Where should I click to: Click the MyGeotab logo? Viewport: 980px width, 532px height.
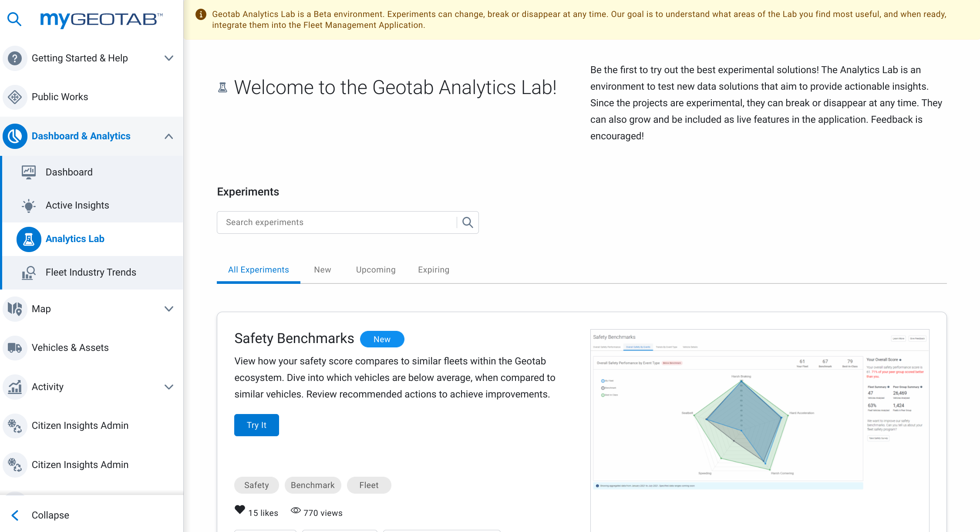pos(101,20)
